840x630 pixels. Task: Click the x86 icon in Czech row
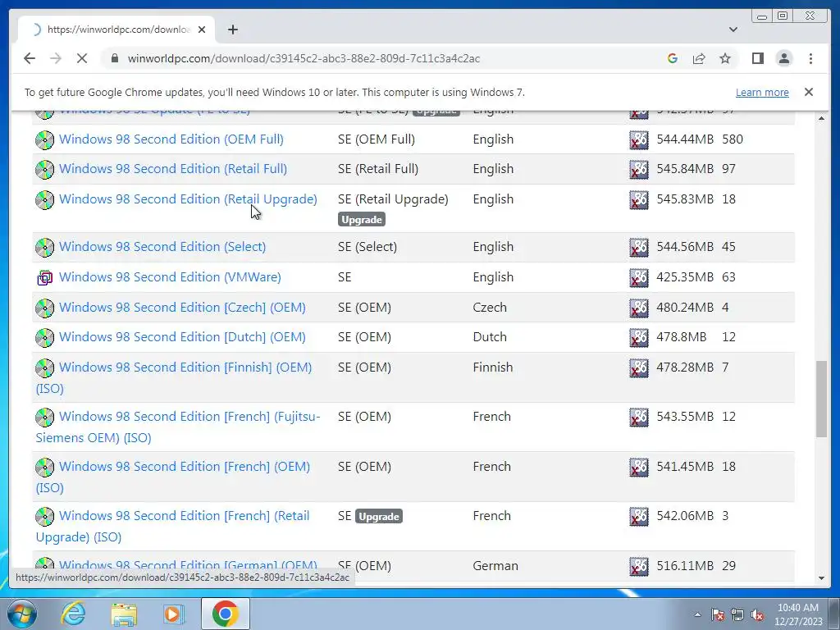click(638, 308)
